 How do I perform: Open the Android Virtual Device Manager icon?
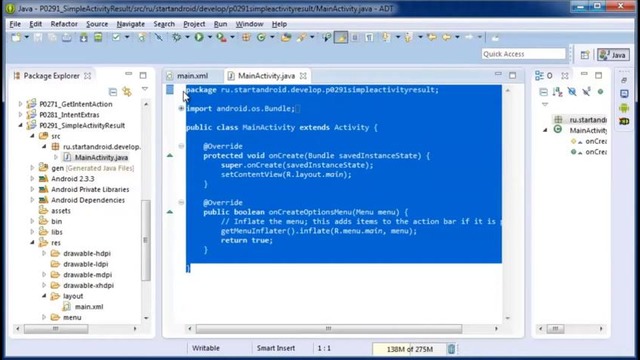98,38
